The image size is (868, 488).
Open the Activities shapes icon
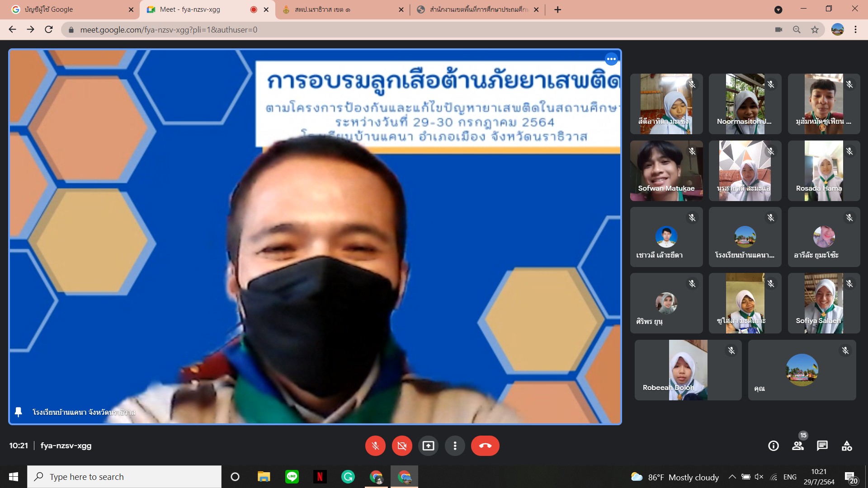[847, 446]
